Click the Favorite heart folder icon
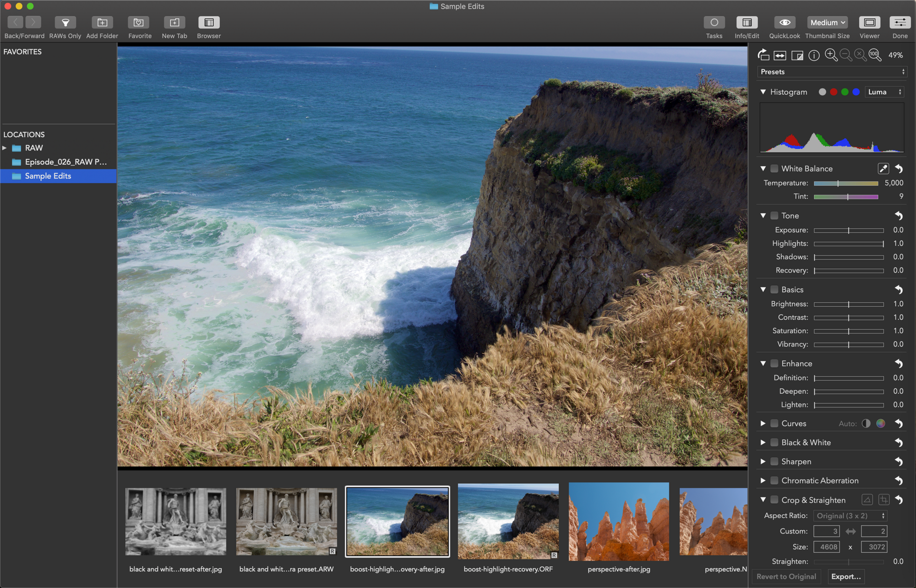 (139, 22)
